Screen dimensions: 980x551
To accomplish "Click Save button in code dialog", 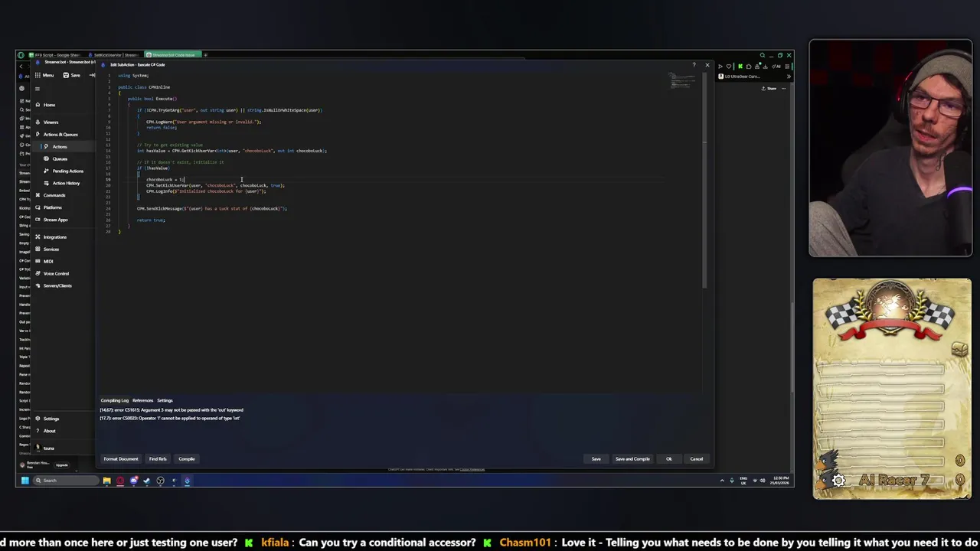I will point(596,459).
